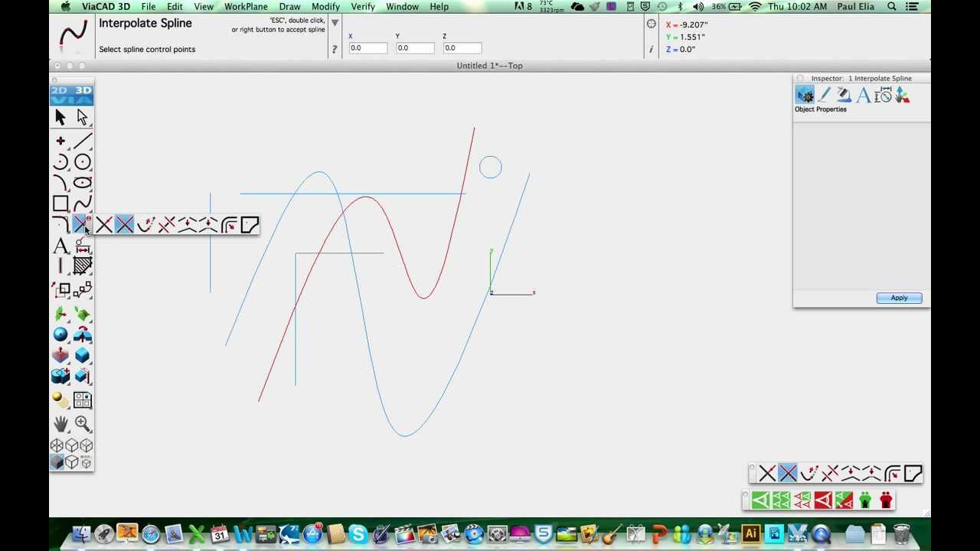This screenshot has width=980, height=551.
Task: Choose the Dimension tool in the left toolbar
Action: [x=82, y=246]
